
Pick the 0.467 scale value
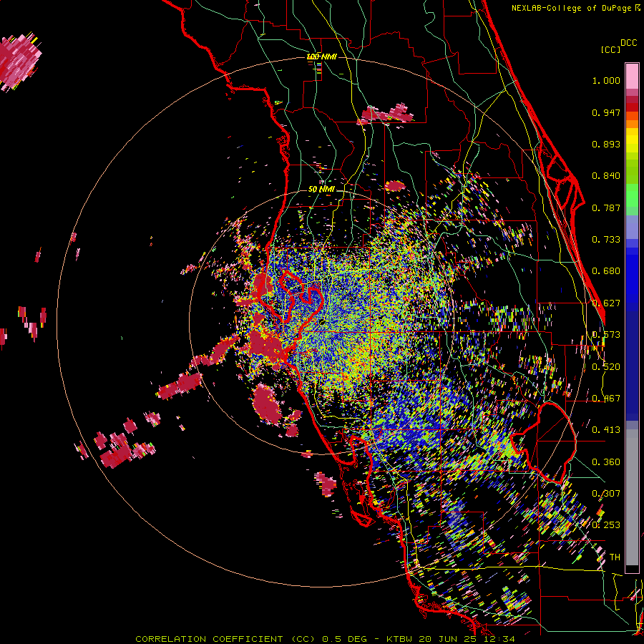pos(606,399)
